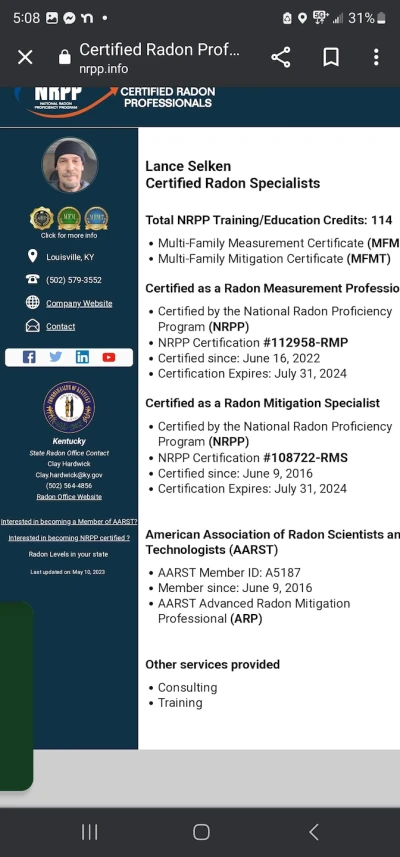Tap the Android home button
Image resolution: width=400 pixels, height=857 pixels.
click(201, 832)
